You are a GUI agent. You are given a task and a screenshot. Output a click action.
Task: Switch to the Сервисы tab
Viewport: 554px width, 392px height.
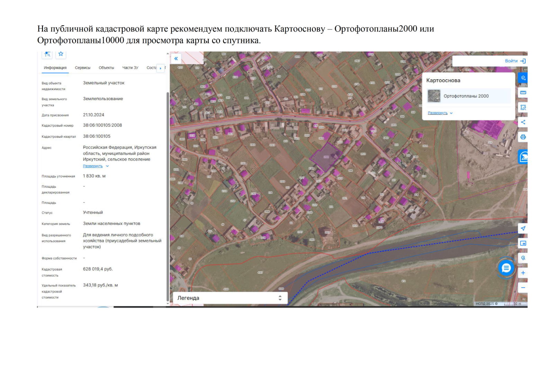[82, 68]
